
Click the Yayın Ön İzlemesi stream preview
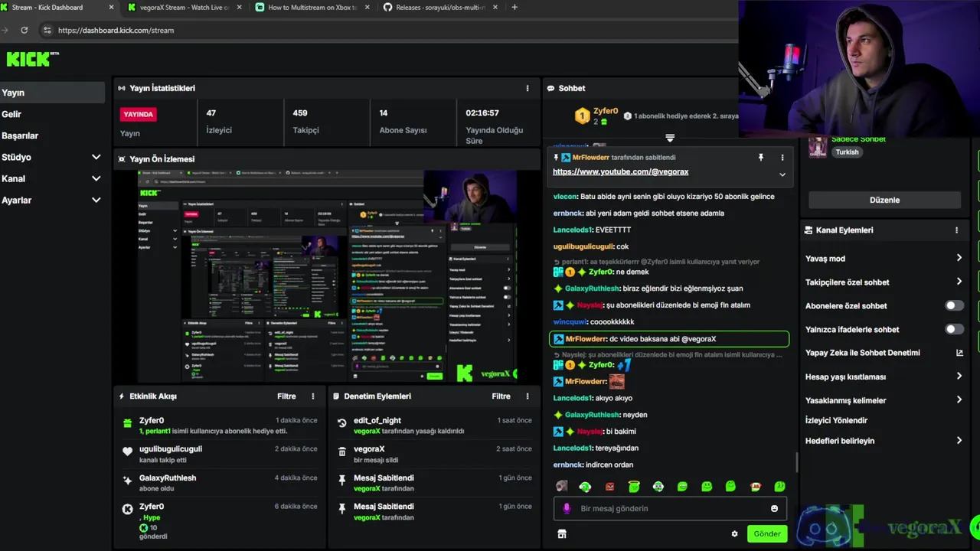(327, 276)
